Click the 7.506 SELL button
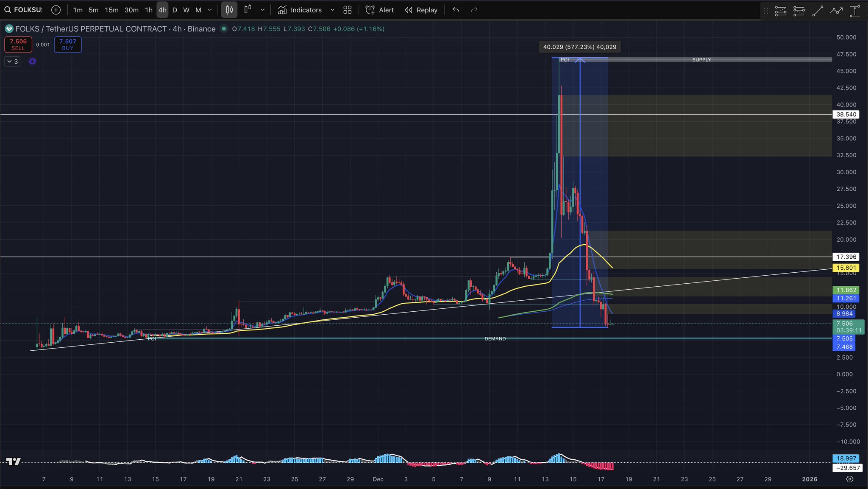 coord(18,45)
